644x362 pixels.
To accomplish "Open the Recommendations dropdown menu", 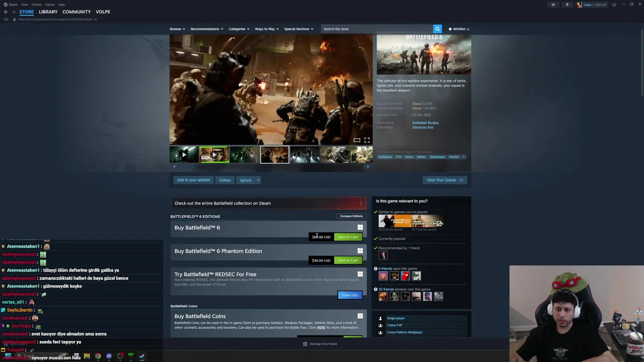I will click(x=207, y=29).
